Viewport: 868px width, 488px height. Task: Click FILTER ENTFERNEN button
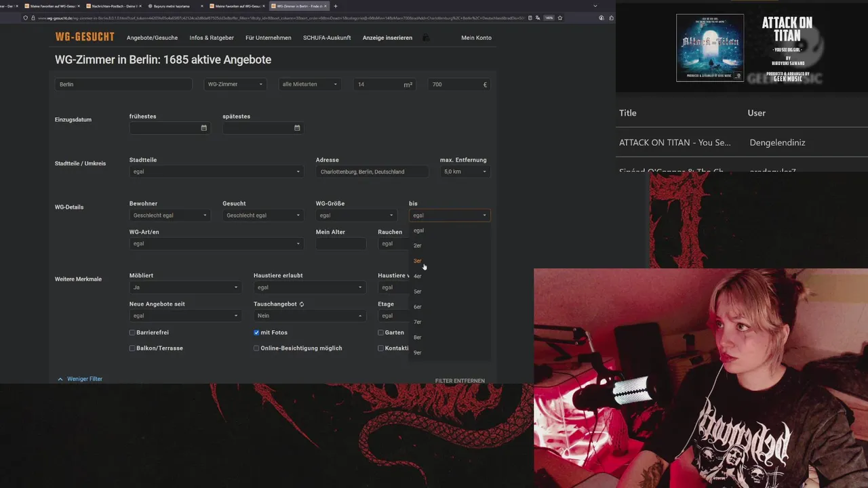[460, 381]
